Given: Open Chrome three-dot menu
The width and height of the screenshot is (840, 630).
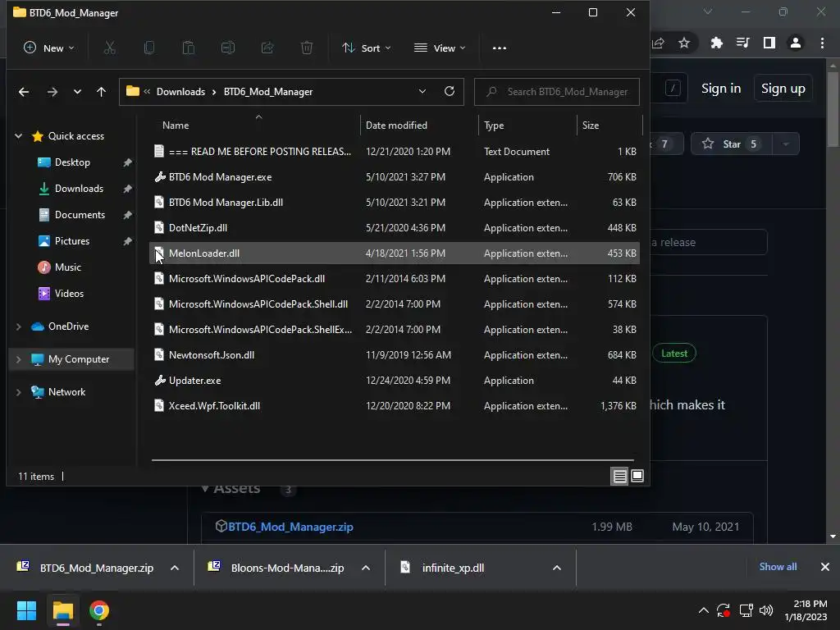Looking at the screenshot, I should click(822, 43).
